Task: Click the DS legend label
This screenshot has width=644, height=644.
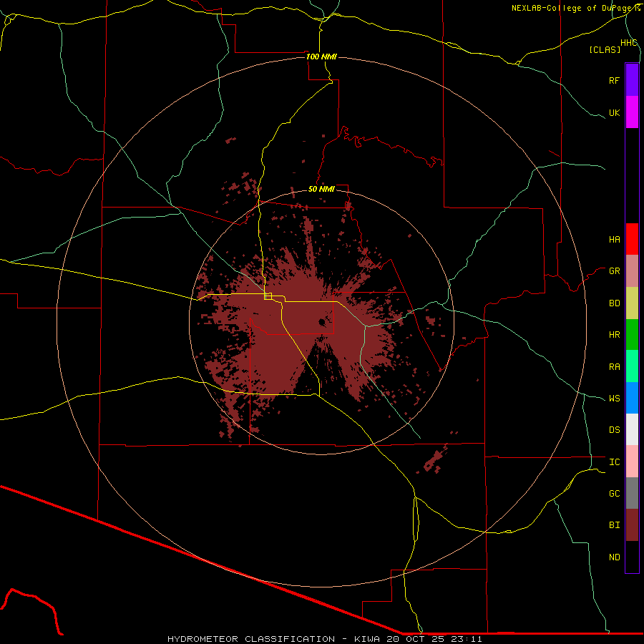Action: pos(614,430)
